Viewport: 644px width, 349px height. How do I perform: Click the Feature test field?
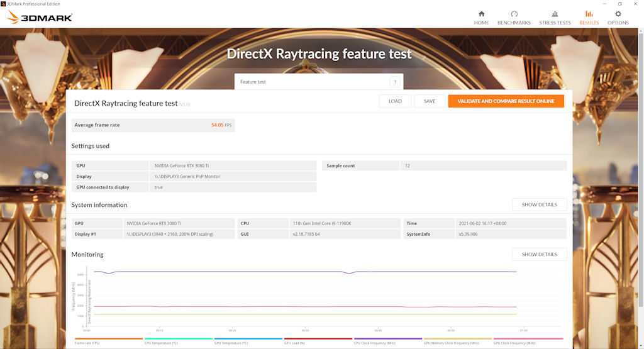(319, 82)
